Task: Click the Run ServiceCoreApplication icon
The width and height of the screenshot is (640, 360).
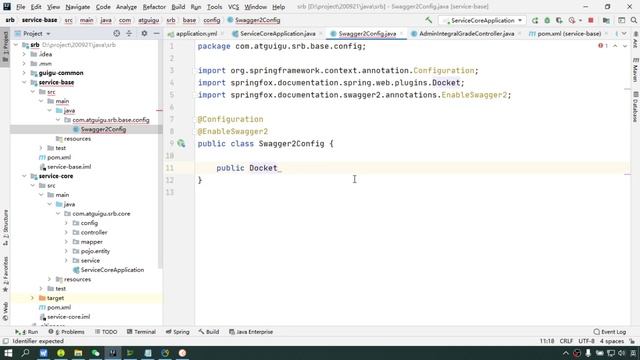Action: tap(535, 20)
